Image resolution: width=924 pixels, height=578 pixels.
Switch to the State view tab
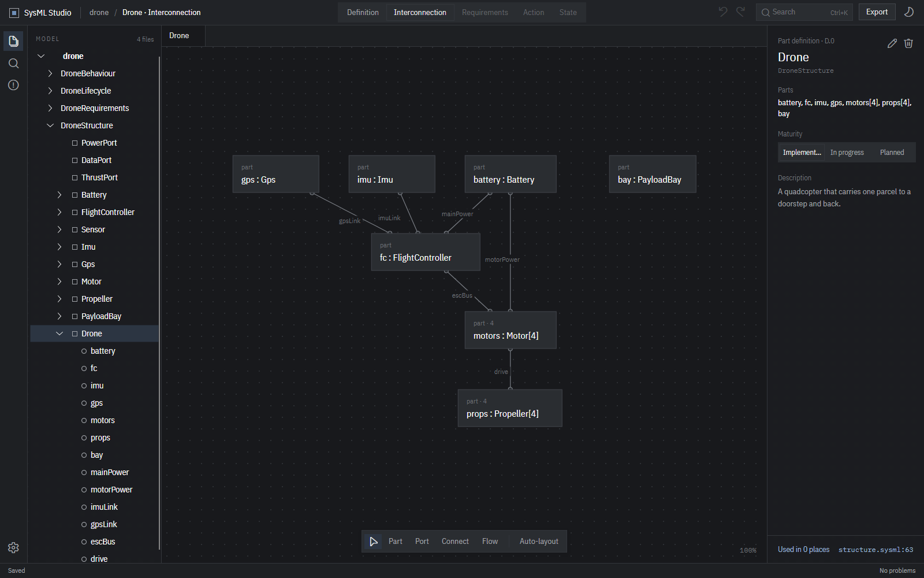point(568,12)
